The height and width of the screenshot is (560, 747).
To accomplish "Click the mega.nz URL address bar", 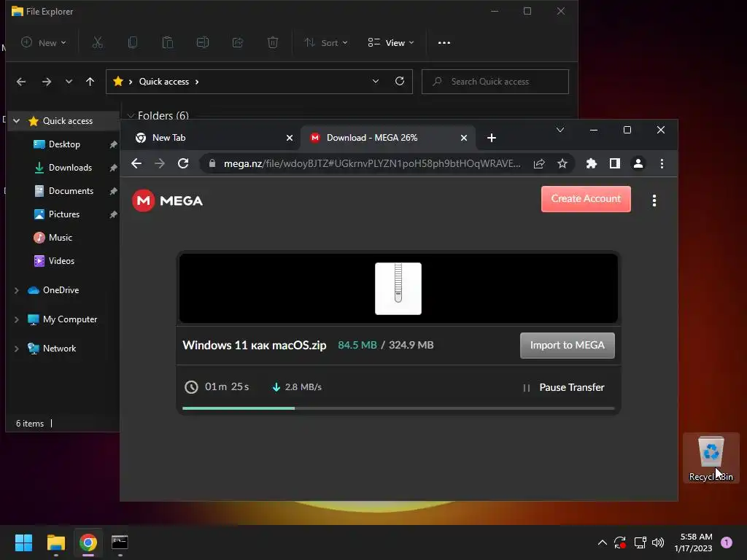I will pos(371,164).
